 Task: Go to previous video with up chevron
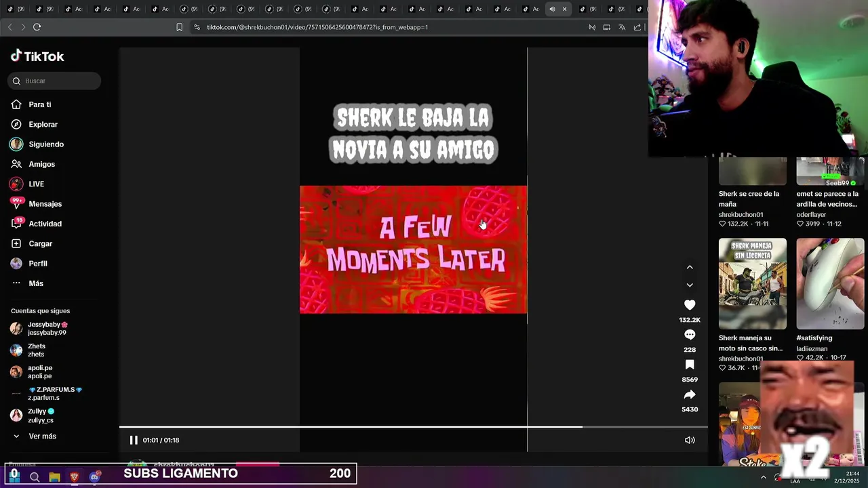pos(690,267)
